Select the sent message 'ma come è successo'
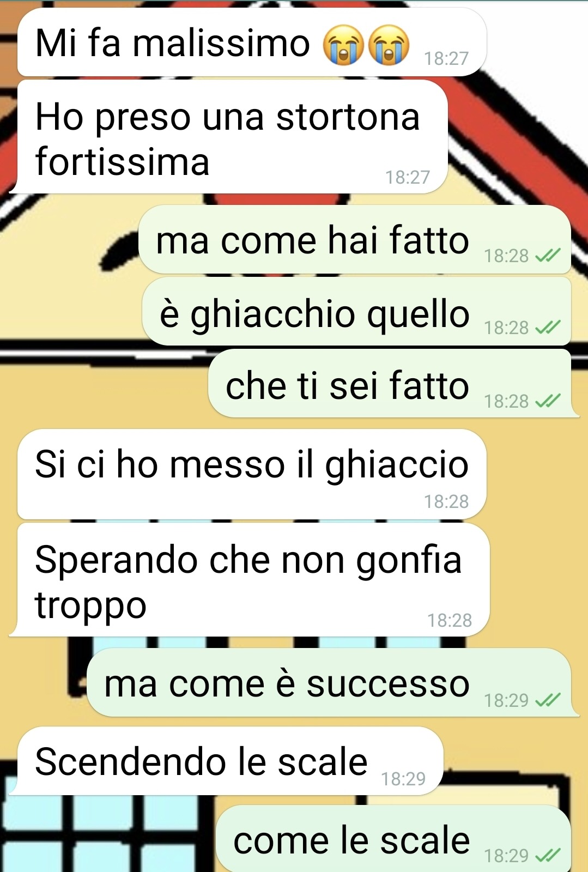 (332, 682)
